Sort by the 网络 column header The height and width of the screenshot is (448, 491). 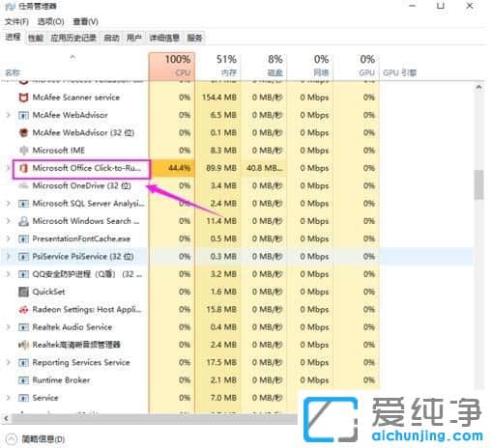tap(310, 66)
